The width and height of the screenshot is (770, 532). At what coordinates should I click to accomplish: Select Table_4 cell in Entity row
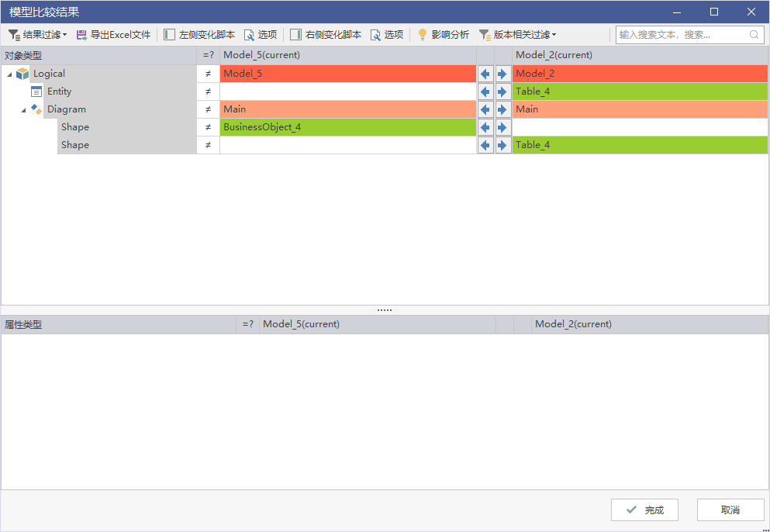[640, 92]
